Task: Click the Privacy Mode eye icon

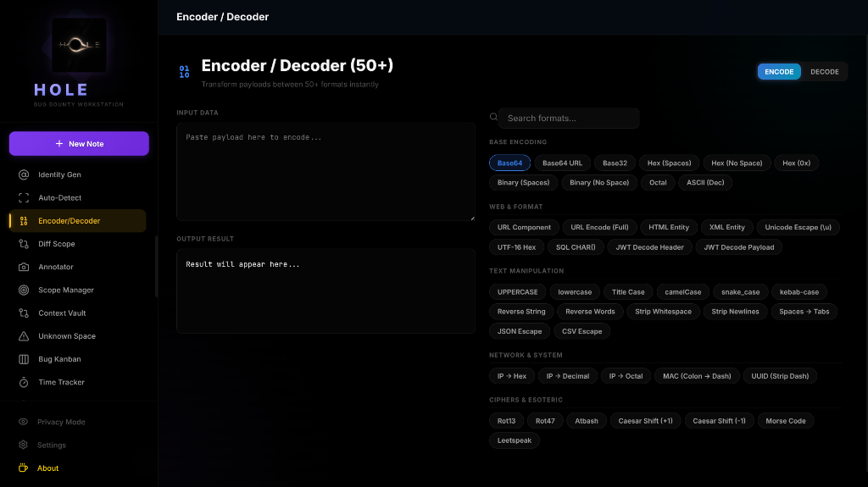Action: [x=23, y=422]
